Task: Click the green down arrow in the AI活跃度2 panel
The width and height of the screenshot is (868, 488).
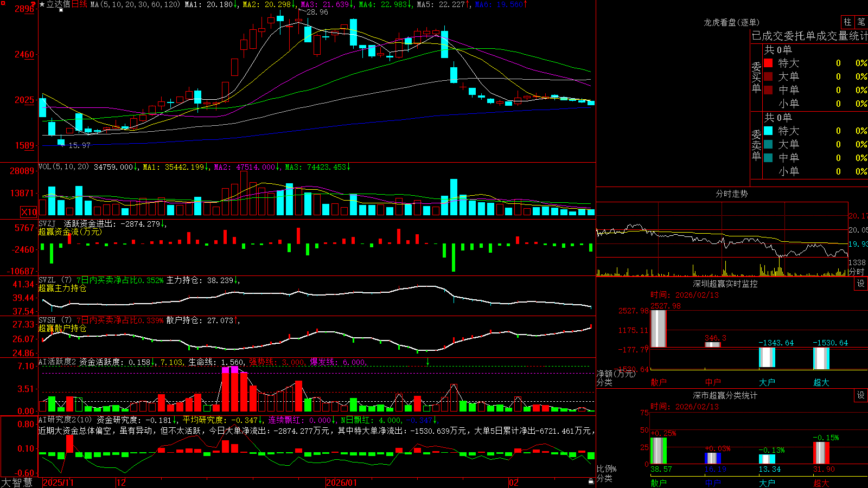Action: pos(427,362)
